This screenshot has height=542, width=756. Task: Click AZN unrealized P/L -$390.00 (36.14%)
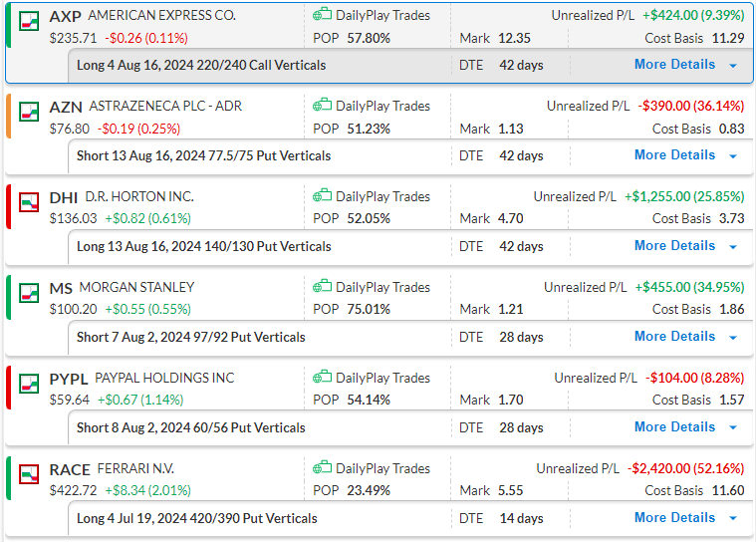tap(691, 106)
